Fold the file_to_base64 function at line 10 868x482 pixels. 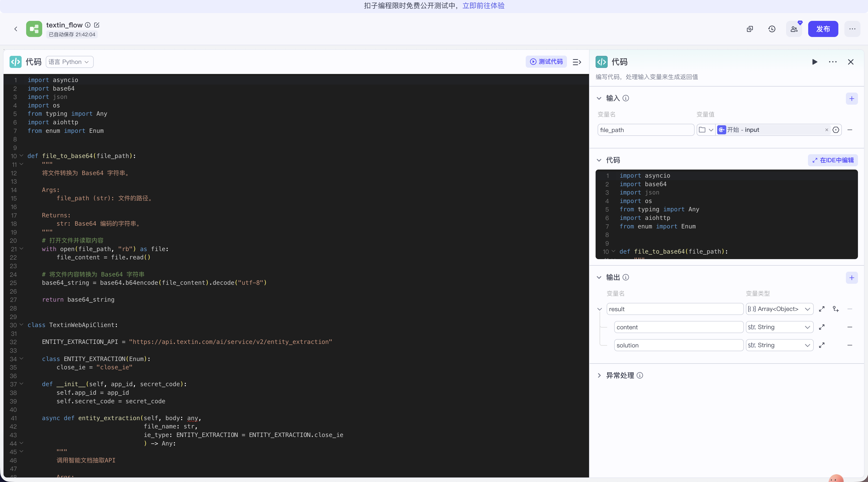(22, 155)
